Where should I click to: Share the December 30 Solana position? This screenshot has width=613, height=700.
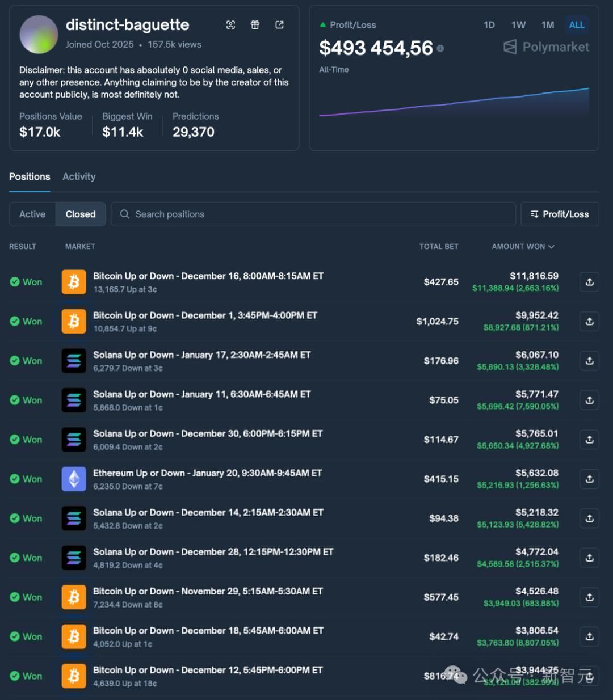point(589,440)
